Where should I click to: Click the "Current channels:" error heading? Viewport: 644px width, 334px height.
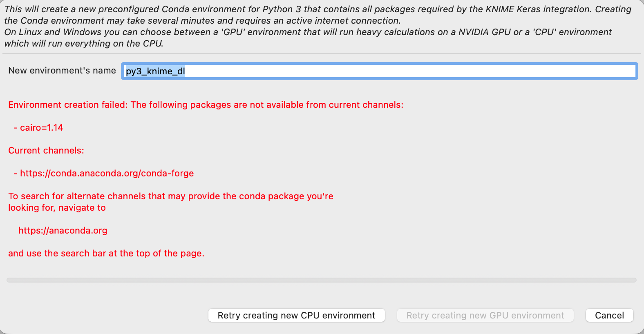[x=46, y=151]
